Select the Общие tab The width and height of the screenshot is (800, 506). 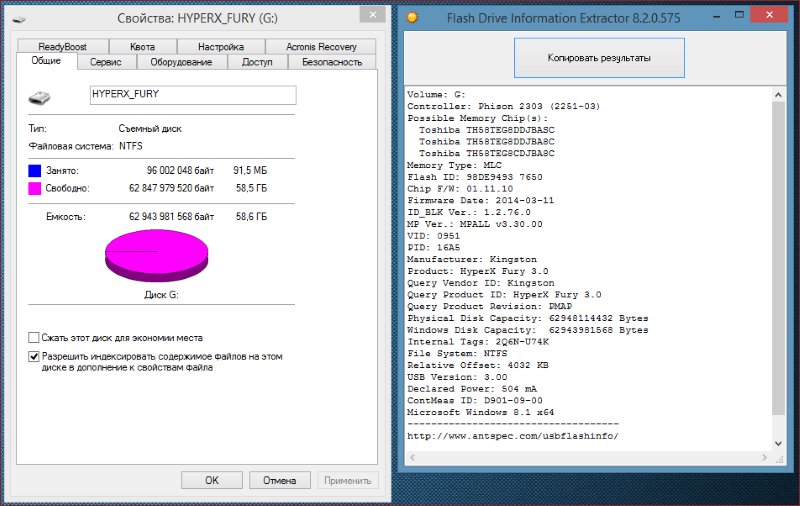coord(46,61)
